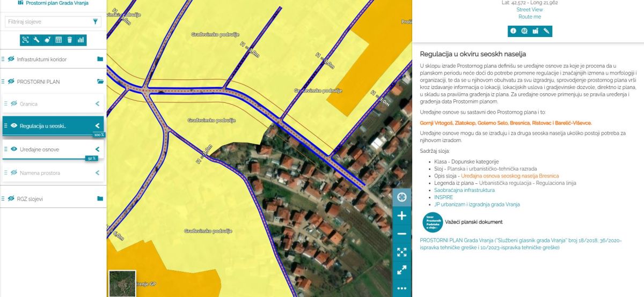Screen dimensions: 644x297
Task: Expand options arrow for Uređajne osnove layer
Action: 98,150
